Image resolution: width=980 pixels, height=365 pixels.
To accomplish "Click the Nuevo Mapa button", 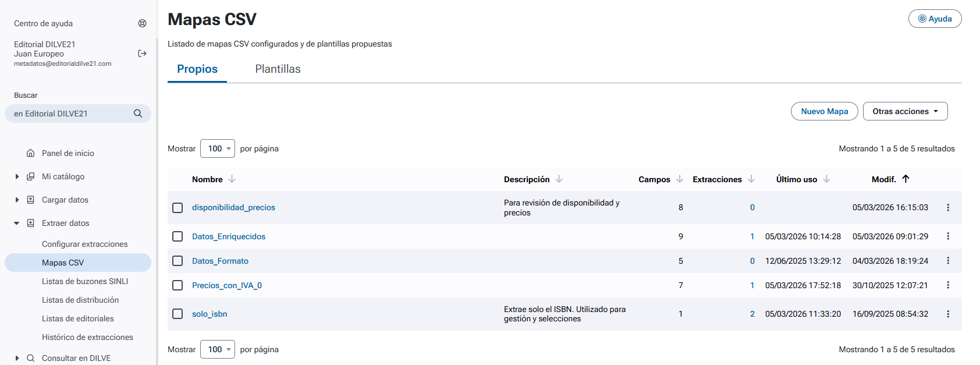I will point(824,111).
